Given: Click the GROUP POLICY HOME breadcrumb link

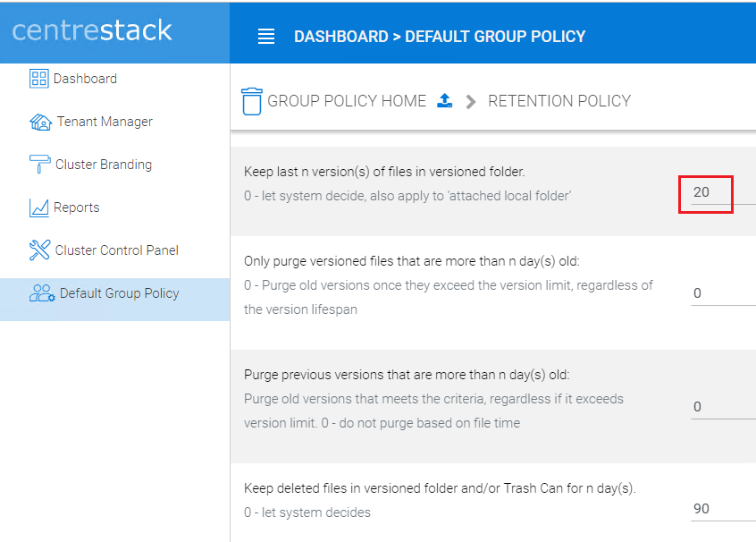Looking at the screenshot, I should pos(347,101).
